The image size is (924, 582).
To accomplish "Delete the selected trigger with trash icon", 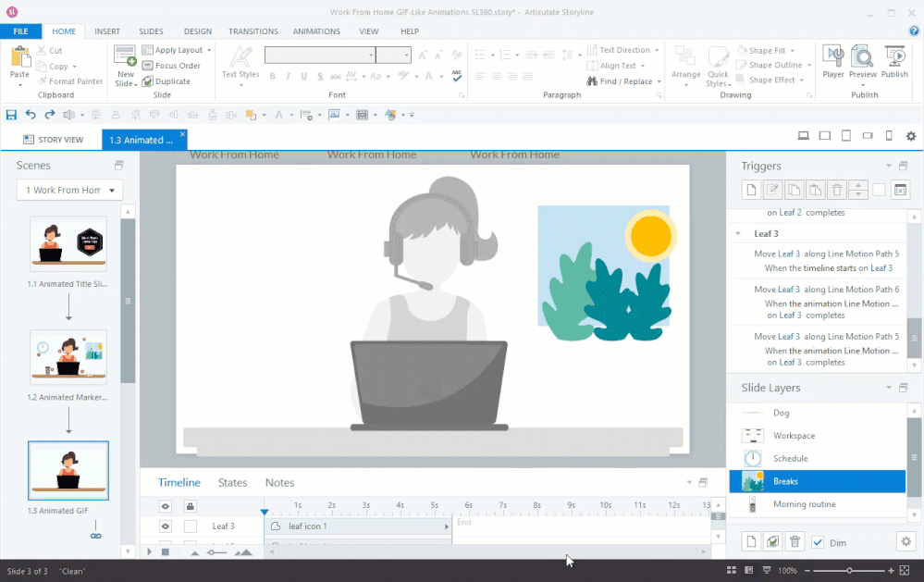I will click(x=836, y=190).
